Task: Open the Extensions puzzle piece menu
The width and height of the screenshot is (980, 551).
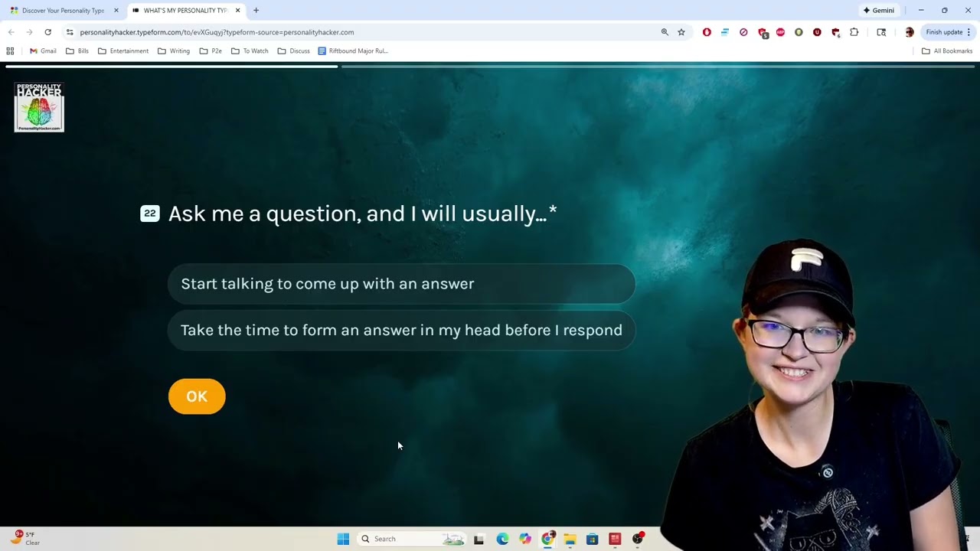Action: 854,32
